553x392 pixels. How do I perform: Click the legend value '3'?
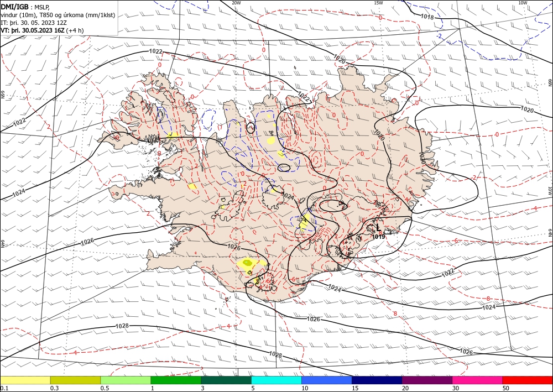tap(202, 388)
